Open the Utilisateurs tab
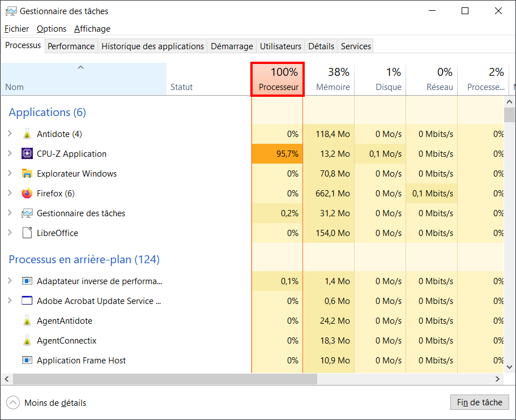This screenshot has width=516, height=420. [280, 46]
